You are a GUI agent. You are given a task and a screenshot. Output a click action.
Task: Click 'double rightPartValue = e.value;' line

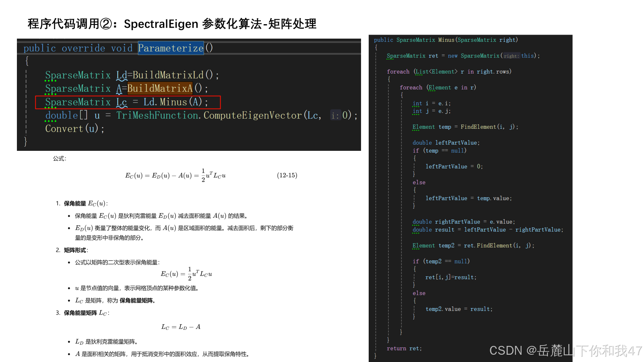coord(464,222)
